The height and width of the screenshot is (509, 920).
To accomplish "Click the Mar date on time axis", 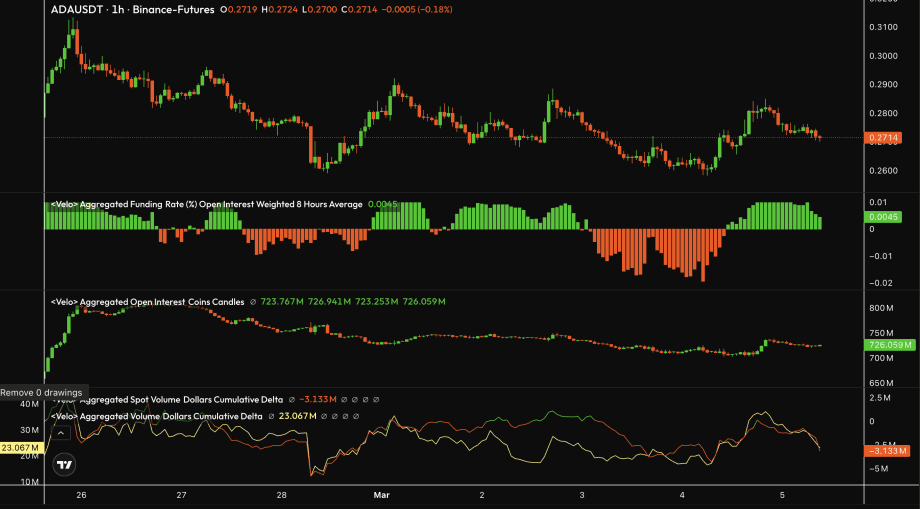I will [x=381, y=495].
